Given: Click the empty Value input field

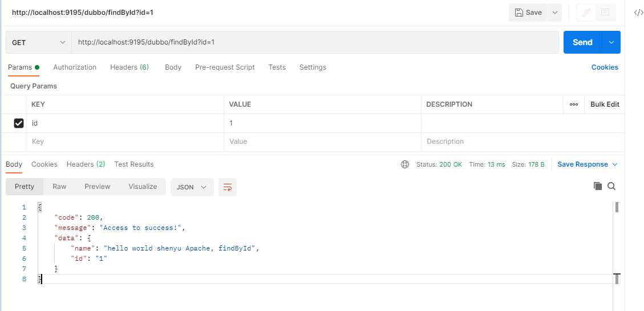Looking at the screenshot, I should coord(322,142).
